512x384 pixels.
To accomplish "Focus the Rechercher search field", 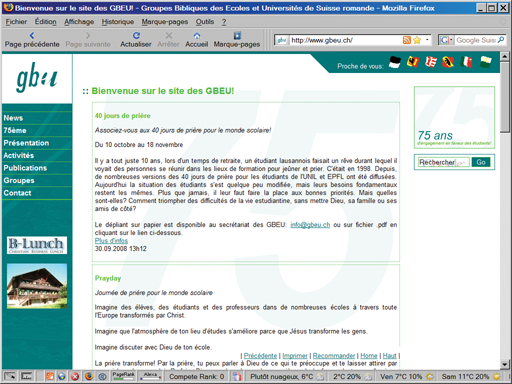I will click(x=444, y=162).
